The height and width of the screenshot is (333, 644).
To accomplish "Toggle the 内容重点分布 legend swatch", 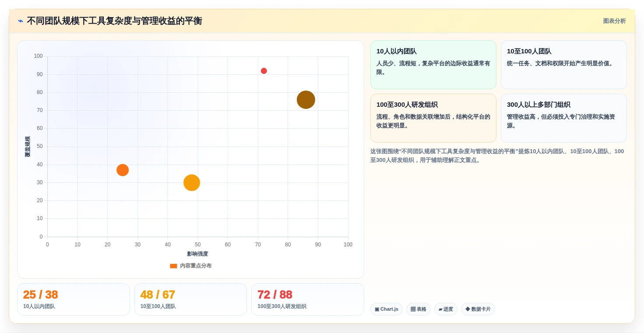I will point(173,266).
